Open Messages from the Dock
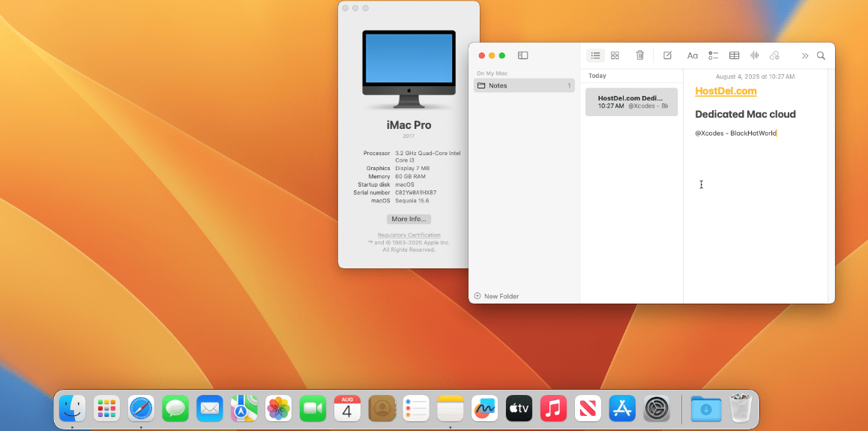The image size is (868, 431). pos(175,409)
